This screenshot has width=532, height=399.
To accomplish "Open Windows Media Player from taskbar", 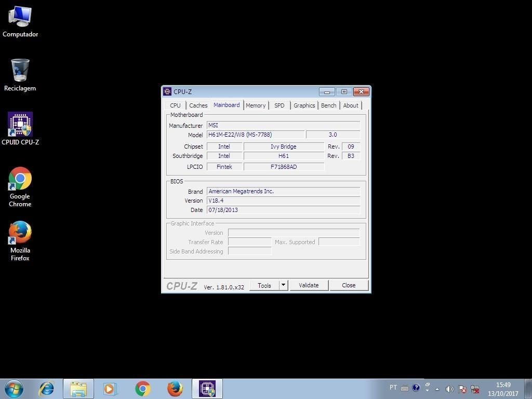I will tap(110, 389).
